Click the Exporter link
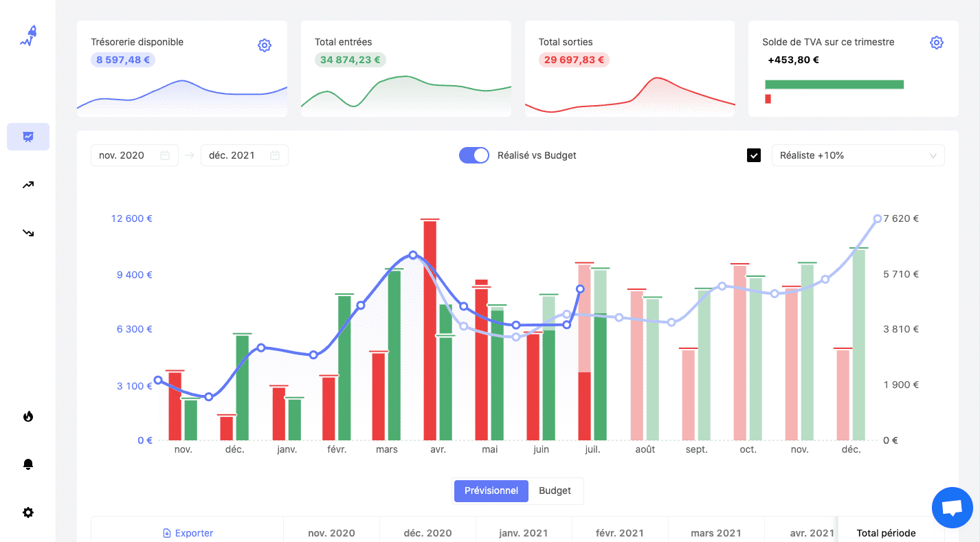Viewport: 980px width, 542px height. tap(188, 533)
